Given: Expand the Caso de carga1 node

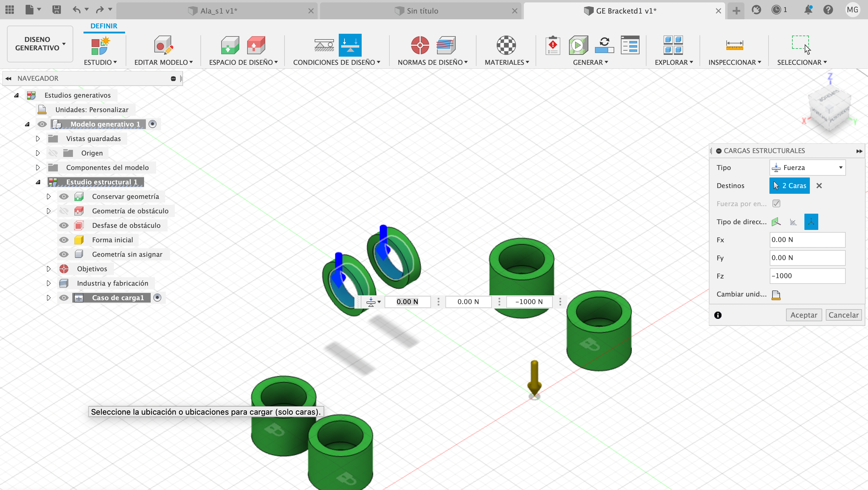Looking at the screenshot, I should 49,298.
